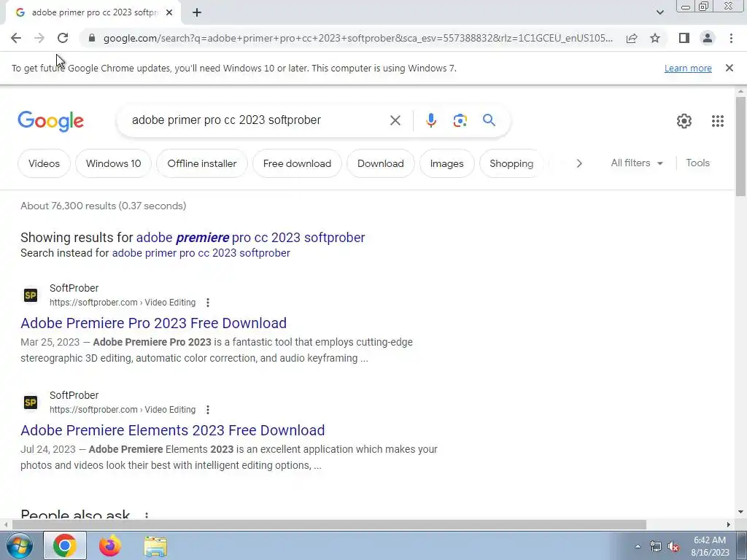Open Google quick settings gear
Viewport: 747px width, 560px height.
[x=684, y=121]
